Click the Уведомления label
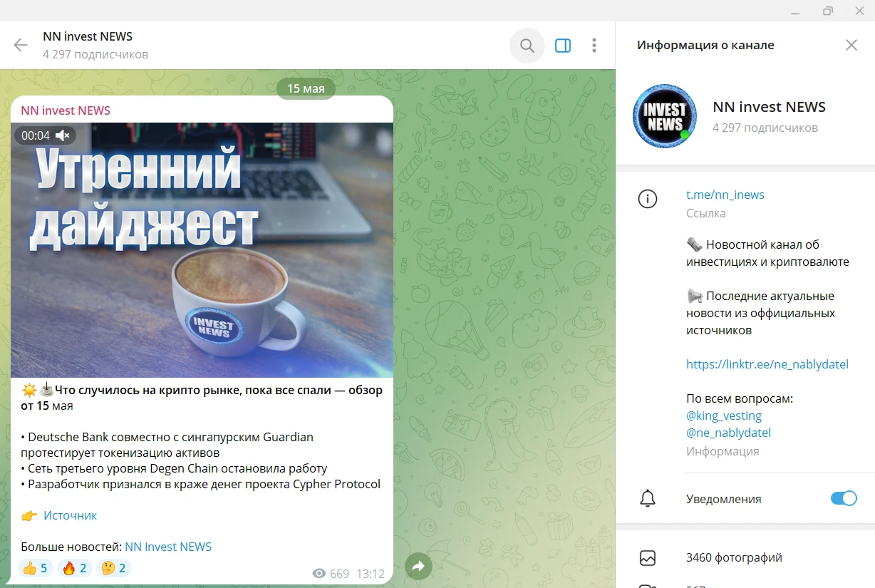The height and width of the screenshot is (588, 875). click(724, 499)
